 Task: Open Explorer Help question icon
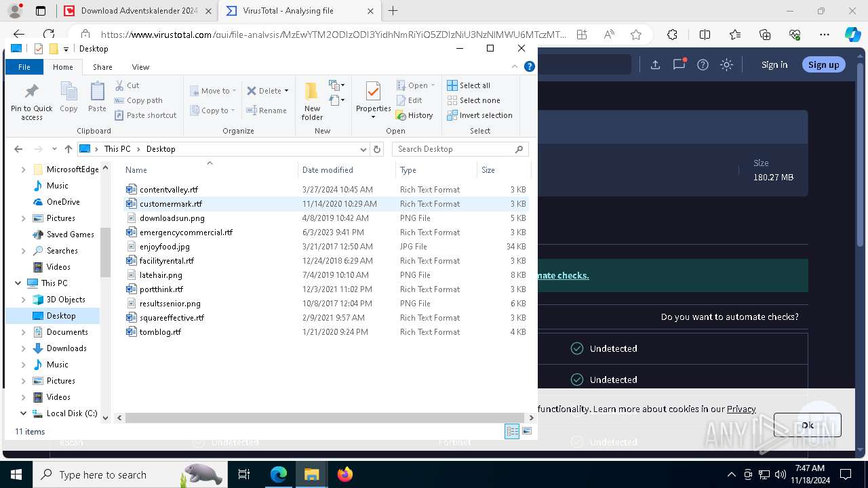coord(530,66)
